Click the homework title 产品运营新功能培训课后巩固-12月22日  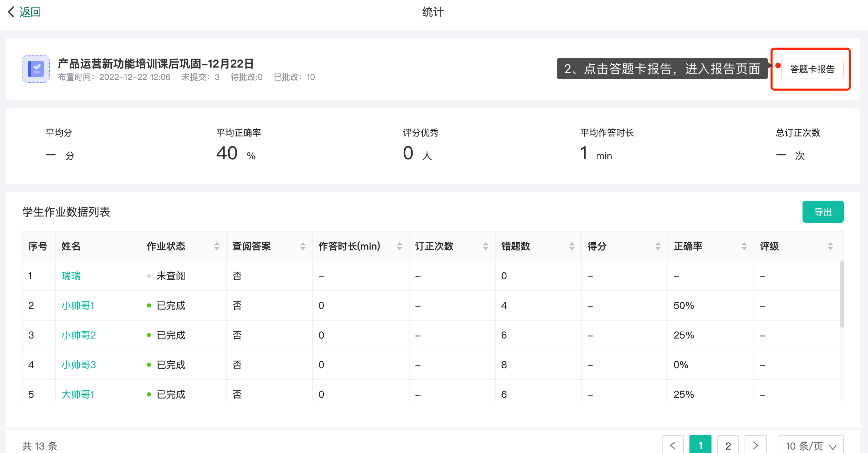click(156, 64)
